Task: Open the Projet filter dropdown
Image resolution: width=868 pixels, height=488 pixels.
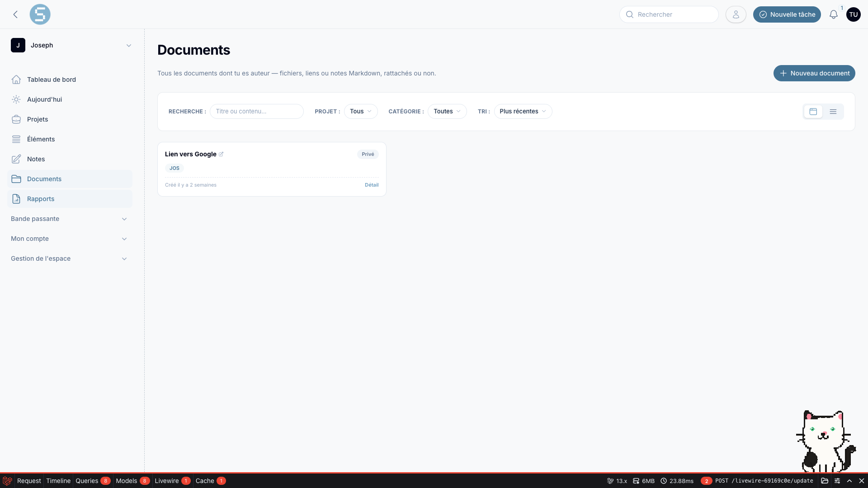Action: click(361, 112)
